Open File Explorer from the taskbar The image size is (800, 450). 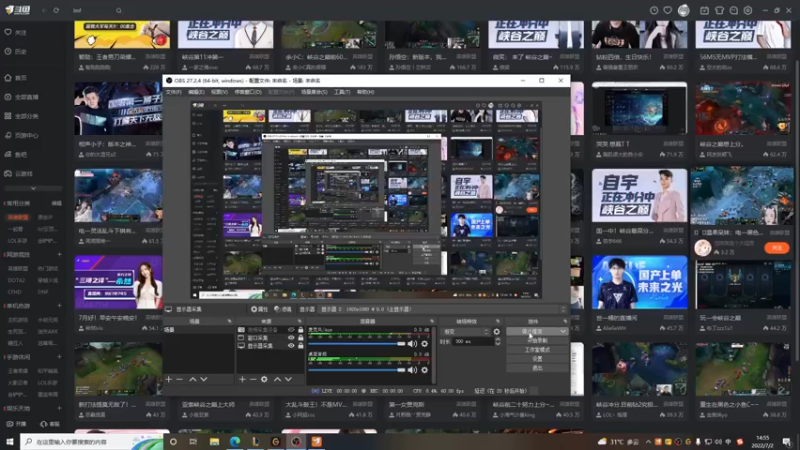(x=214, y=441)
